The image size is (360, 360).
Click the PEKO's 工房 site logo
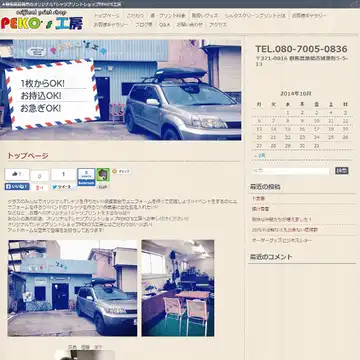42,21
